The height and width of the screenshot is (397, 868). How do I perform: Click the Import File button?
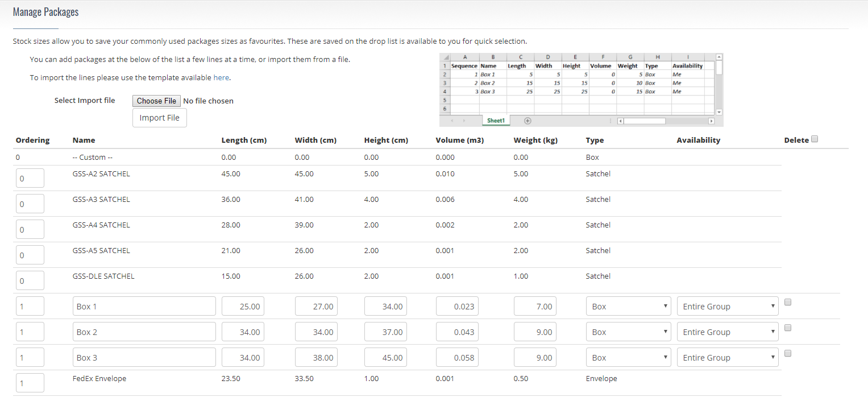pyautogui.click(x=159, y=118)
